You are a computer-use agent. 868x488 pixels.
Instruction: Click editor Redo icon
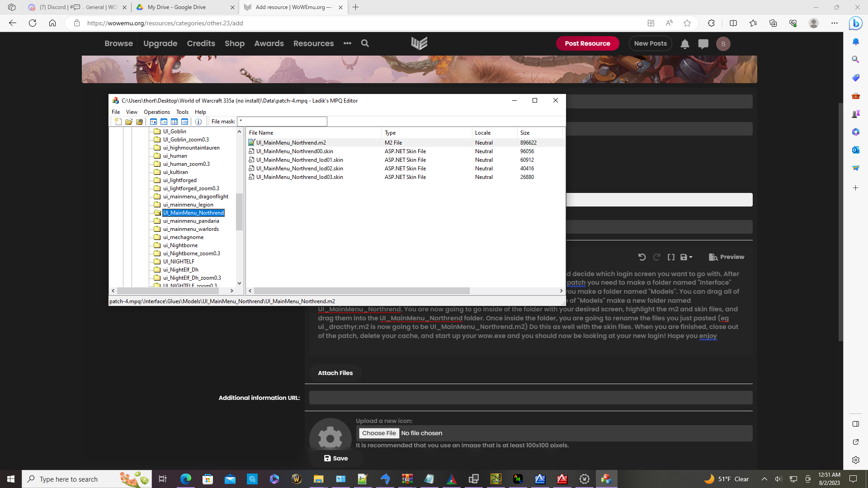point(657,257)
